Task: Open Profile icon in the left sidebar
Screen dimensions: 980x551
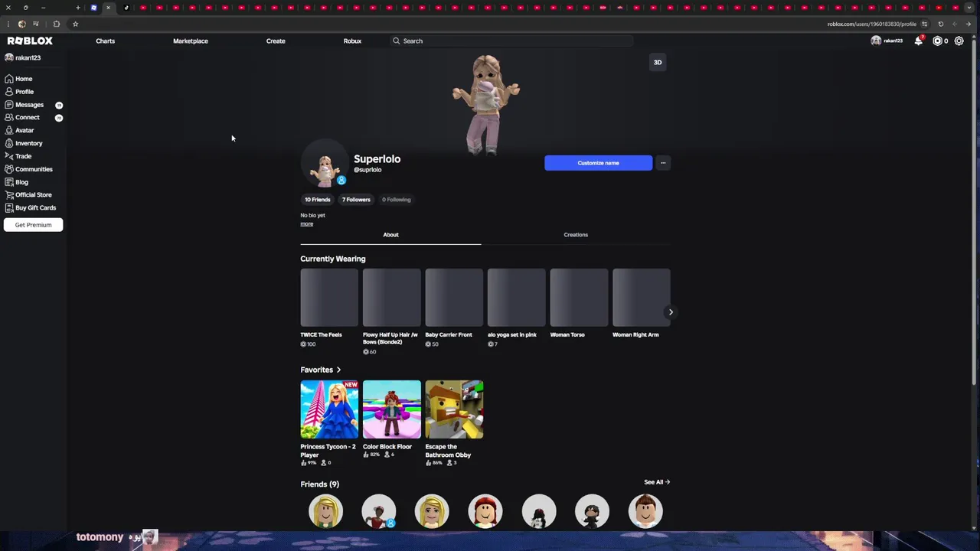Action: pos(9,92)
